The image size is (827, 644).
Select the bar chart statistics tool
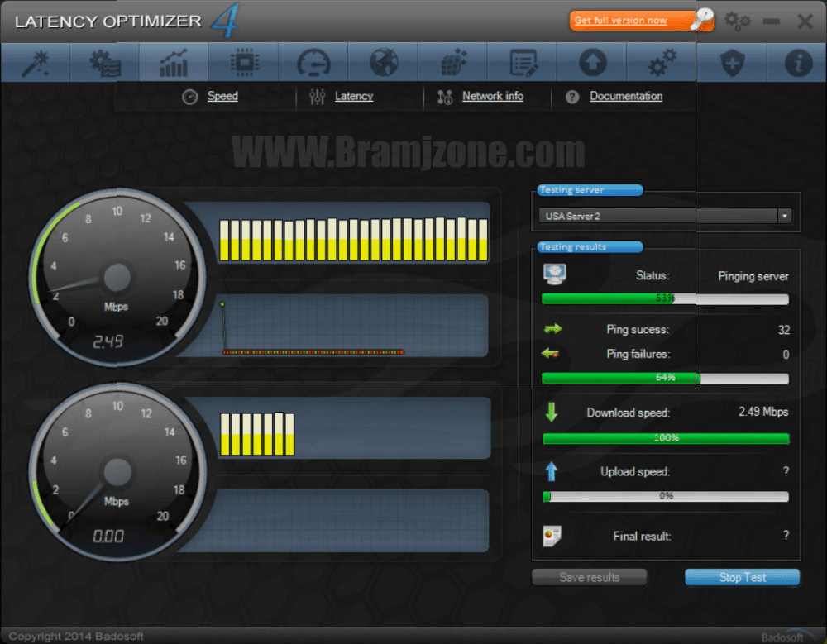coord(174,63)
